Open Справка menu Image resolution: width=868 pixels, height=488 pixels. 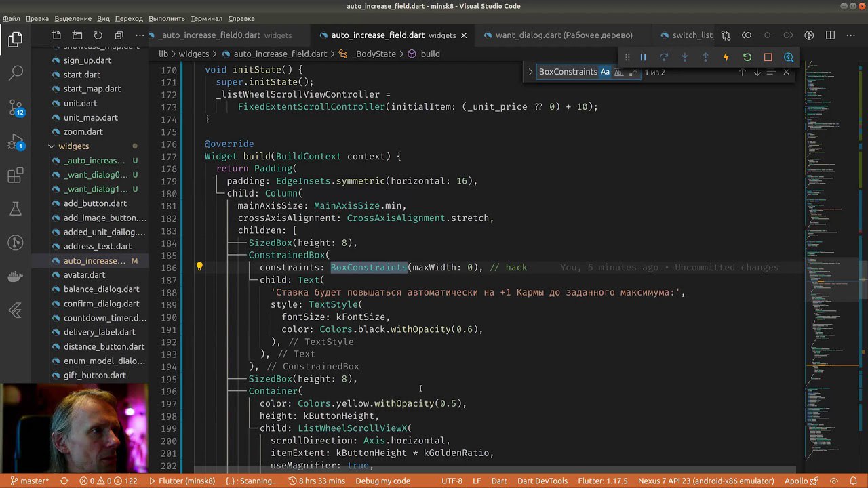click(x=241, y=18)
